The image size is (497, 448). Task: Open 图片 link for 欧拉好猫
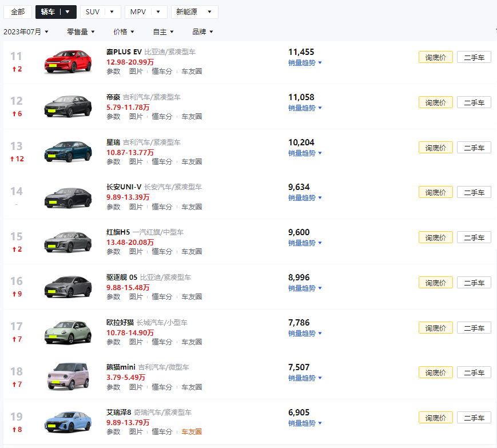click(136, 342)
